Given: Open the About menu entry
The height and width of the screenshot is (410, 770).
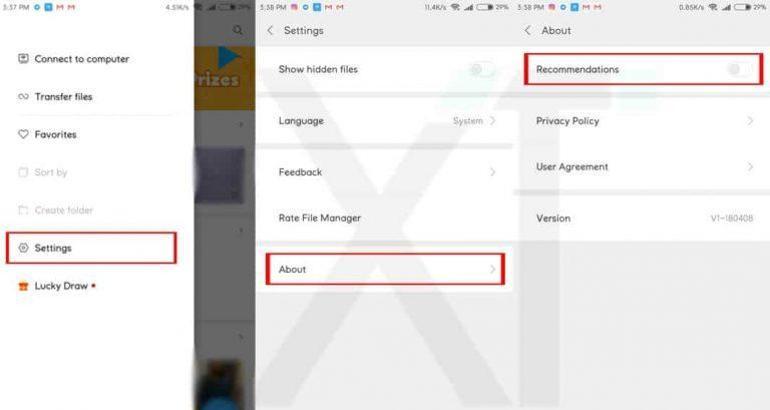Looking at the screenshot, I should [385, 269].
